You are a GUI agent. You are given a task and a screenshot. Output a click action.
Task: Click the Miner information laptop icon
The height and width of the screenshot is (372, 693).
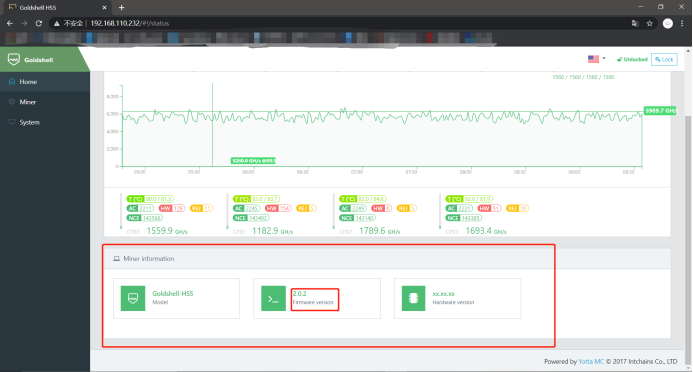pos(116,258)
